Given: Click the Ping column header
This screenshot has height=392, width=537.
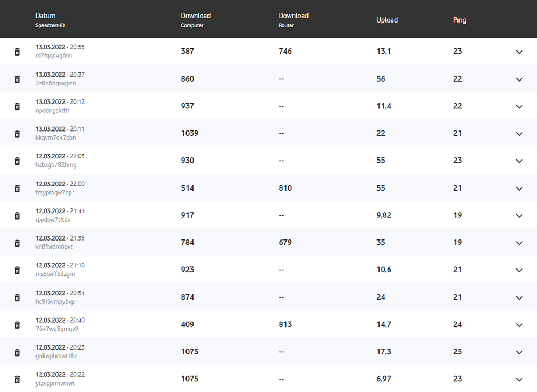Looking at the screenshot, I should [460, 20].
